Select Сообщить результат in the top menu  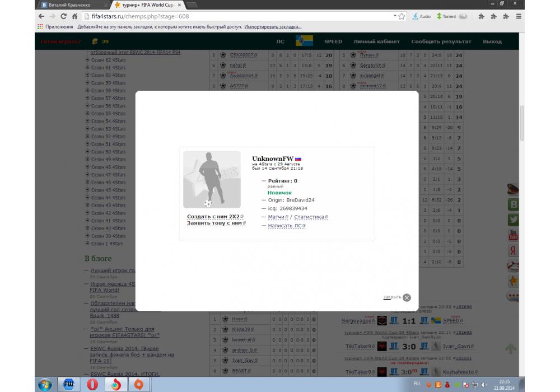click(441, 41)
